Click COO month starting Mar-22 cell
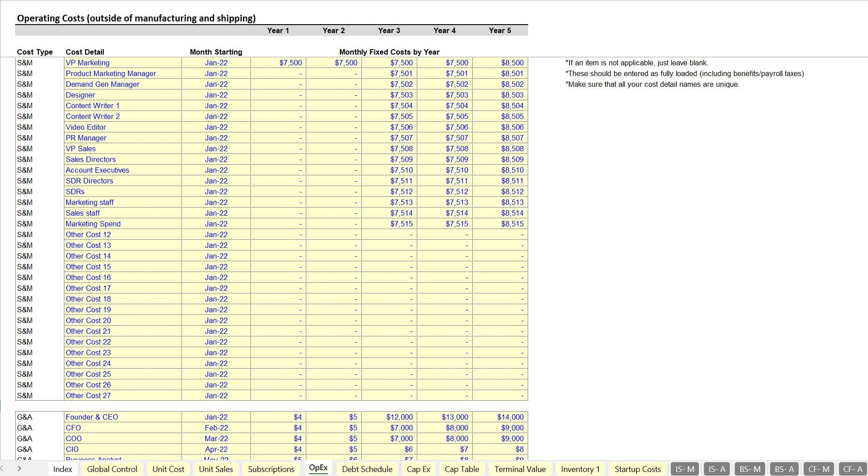 [x=216, y=438]
